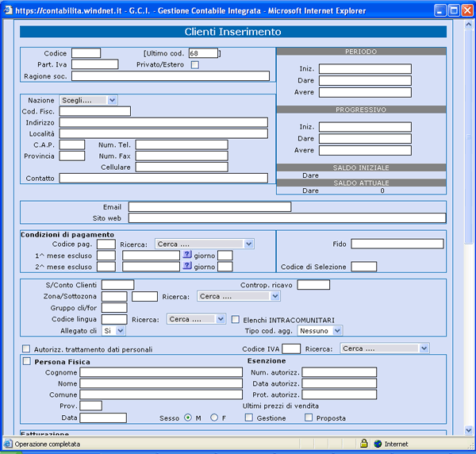Click the Internet zone globe icon
The width and height of the screenshot is (476, 454).
coord(378,444)
